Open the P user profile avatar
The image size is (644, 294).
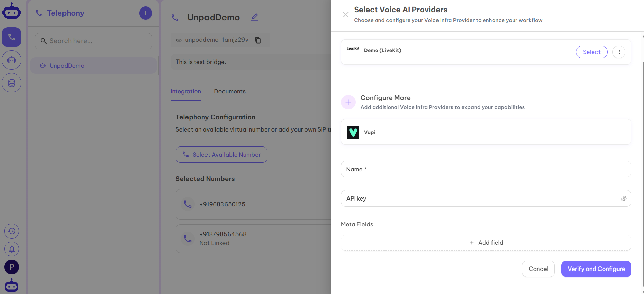coord(12,267)
